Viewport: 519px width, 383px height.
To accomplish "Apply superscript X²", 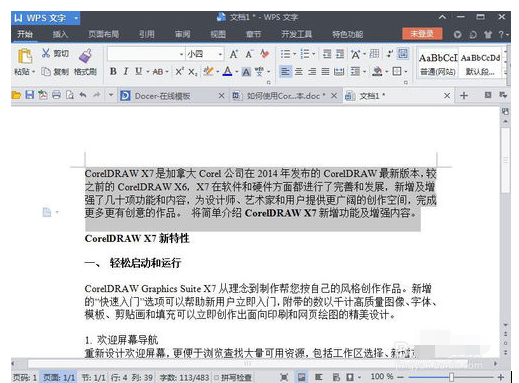I will click(179, 71).
